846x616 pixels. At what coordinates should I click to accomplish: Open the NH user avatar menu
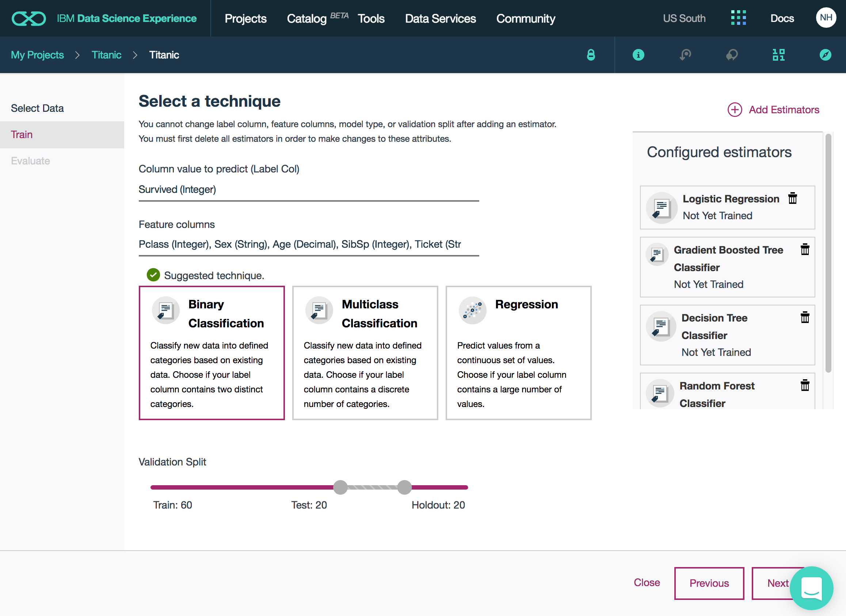tap(826, 18)
